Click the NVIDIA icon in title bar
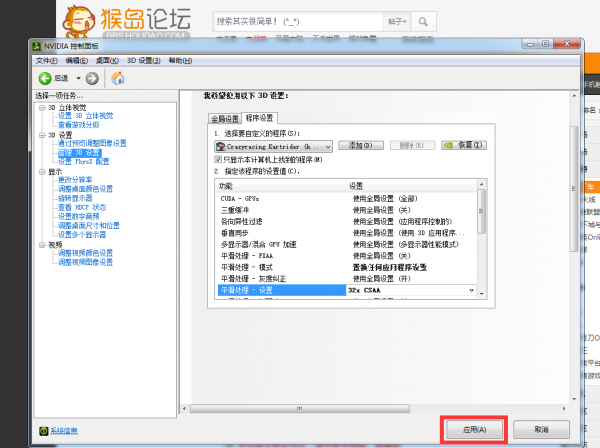Screen dimensions: 600x448 [x=37, y=46]
